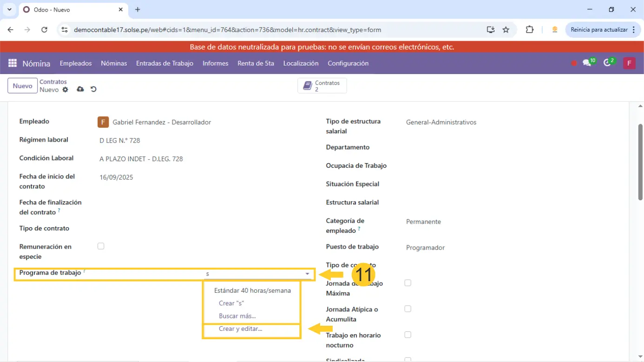Check the Trabajo en horario nocturno box
This screenshot has width=644, height=362.
click(407, 335)
